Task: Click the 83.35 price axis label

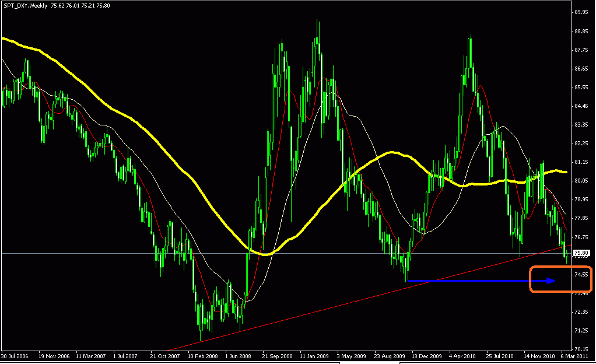Action: (x=581, y=124)
